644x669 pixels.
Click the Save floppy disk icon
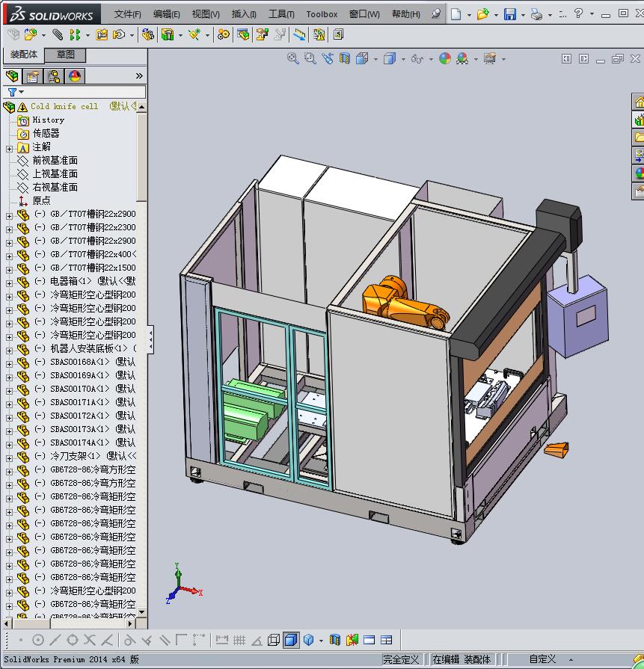point(509,14)
